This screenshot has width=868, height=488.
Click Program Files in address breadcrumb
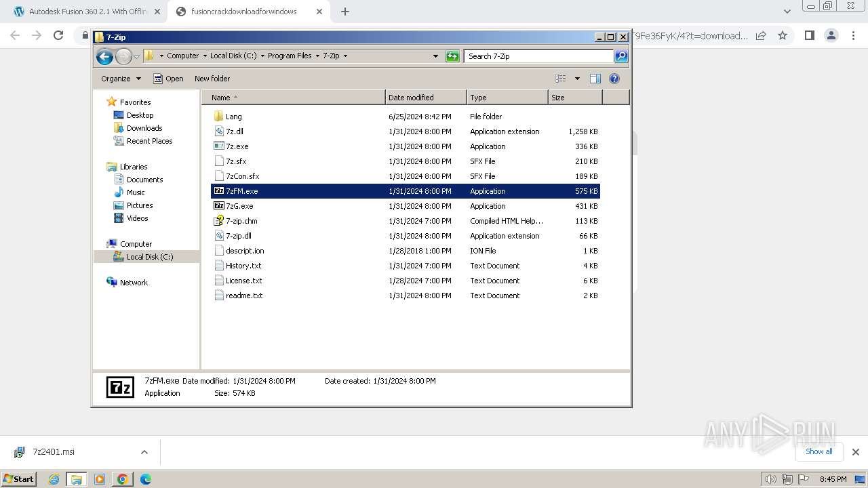coord(290,56)
